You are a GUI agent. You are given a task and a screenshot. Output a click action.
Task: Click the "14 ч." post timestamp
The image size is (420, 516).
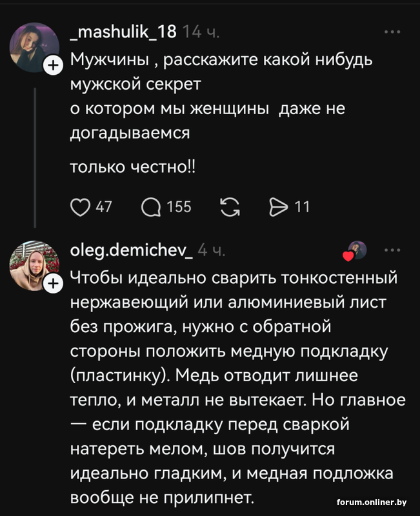pos(201,32)
